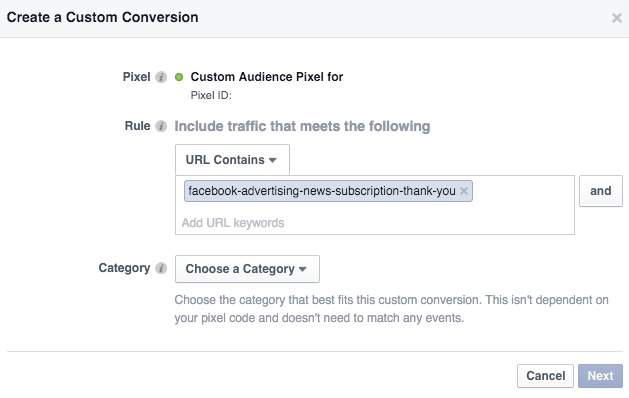Click the arrow in Choose a Category
Image resolution: width=629 pixels, height=398 pixels.
click(x=303, y=269)
